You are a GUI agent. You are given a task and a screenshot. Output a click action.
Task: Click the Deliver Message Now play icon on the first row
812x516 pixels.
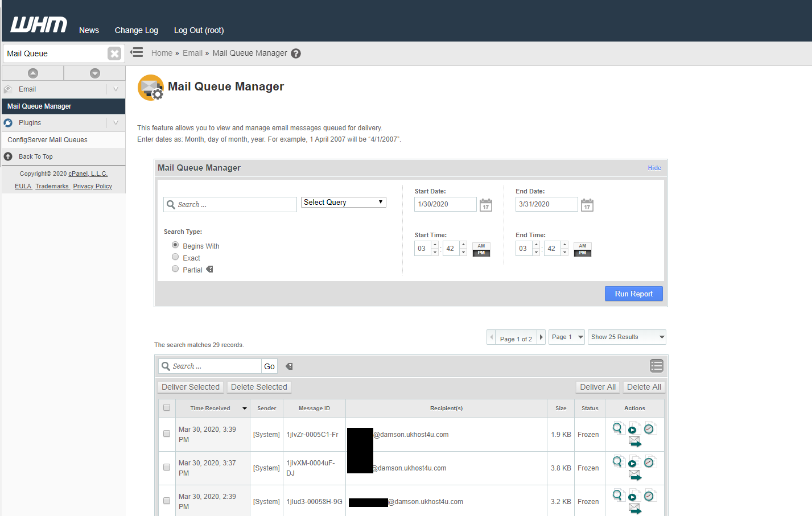pos(633,428)
